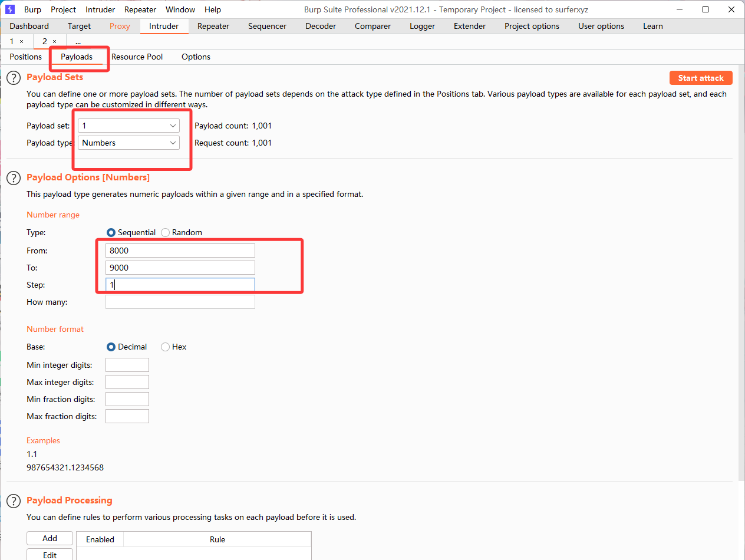Open the Help menu

[213, 9]
